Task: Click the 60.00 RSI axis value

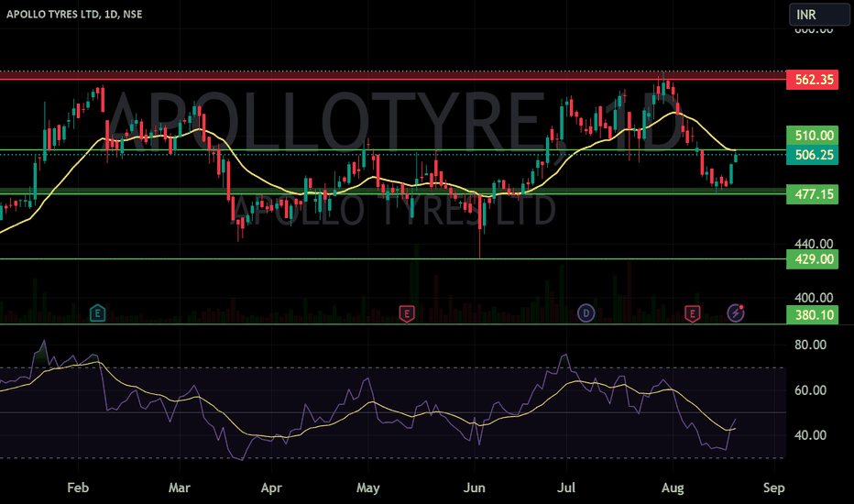Action: tap(810, 390)
